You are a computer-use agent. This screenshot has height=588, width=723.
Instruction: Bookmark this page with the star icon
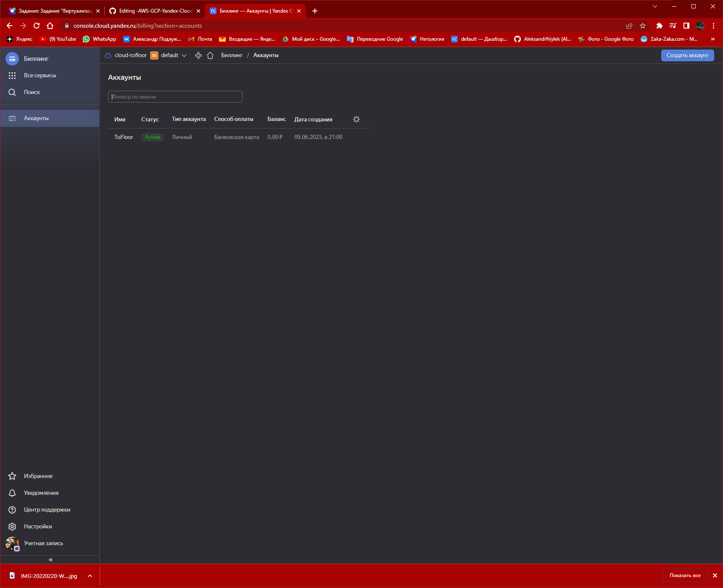coord(643,26)
